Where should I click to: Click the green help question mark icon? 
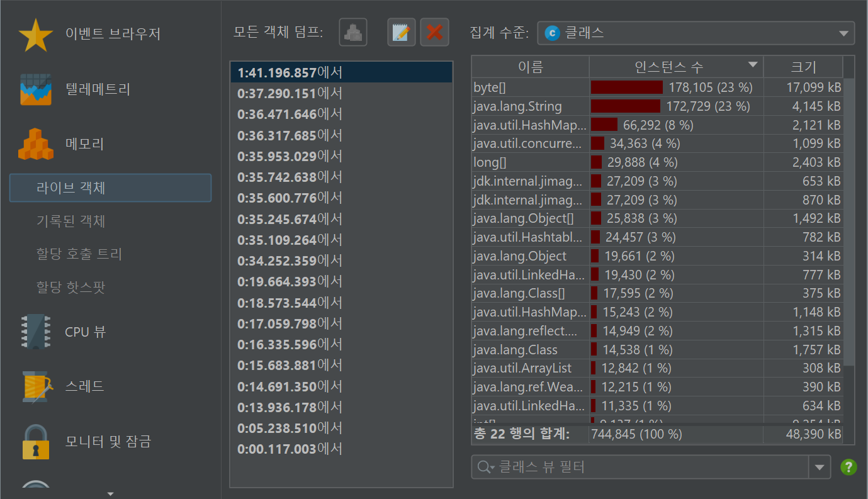[848, 467]
